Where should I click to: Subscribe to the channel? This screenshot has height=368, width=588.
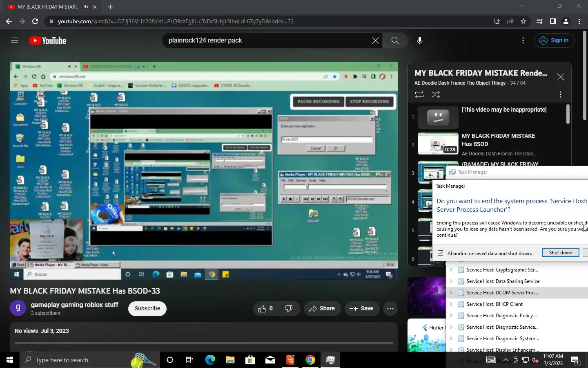147,308
